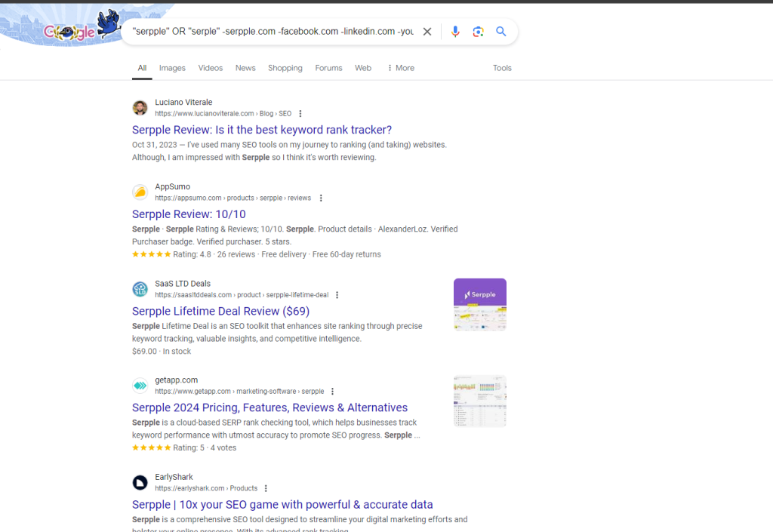Open options menu for the getapp.com result
The image size is (773, 532).
point(333,392)
